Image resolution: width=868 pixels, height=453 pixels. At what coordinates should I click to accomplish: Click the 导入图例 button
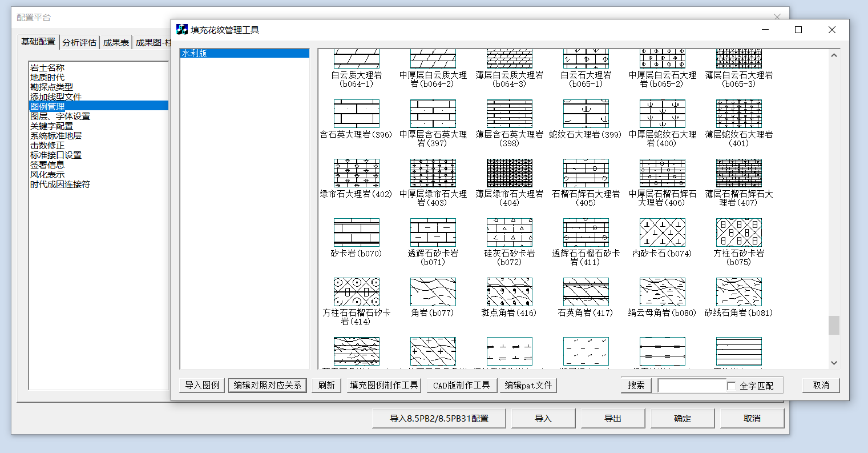[x=202, y=385]
